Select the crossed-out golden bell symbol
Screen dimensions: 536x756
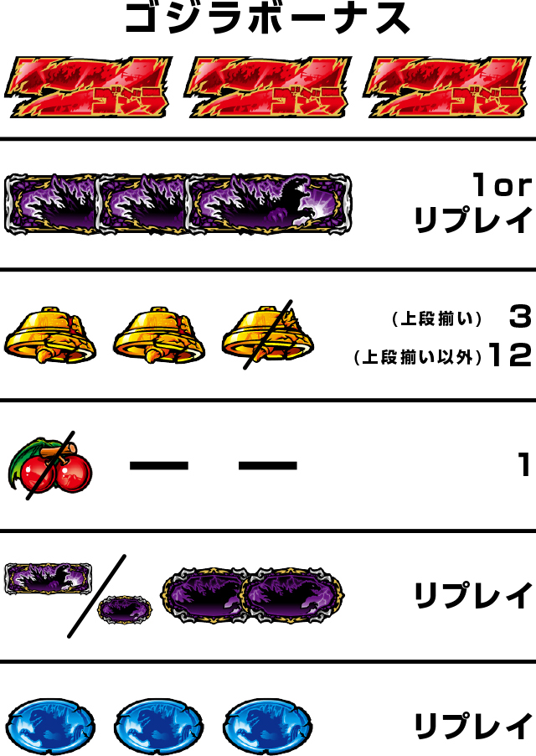coord(268,335)
